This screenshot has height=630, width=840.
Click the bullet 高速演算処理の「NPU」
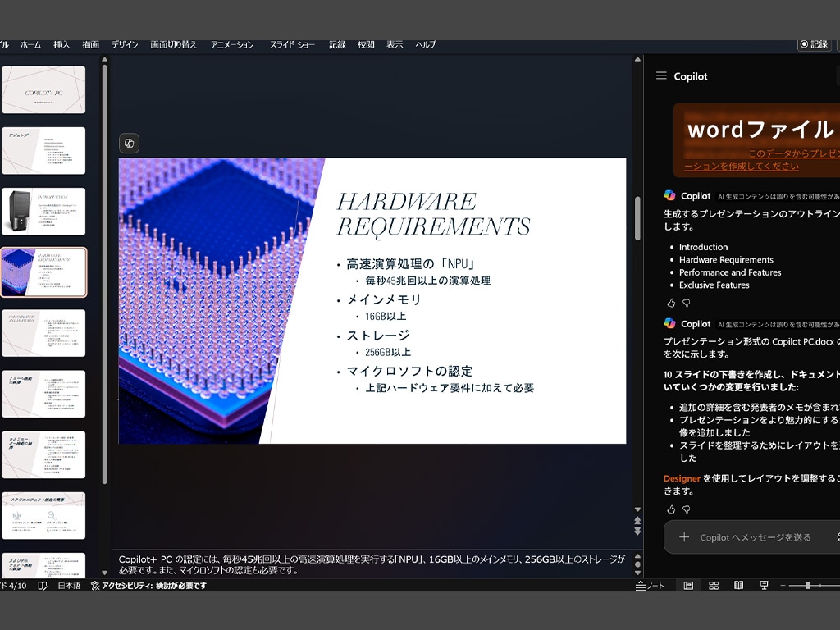[410, 263]
